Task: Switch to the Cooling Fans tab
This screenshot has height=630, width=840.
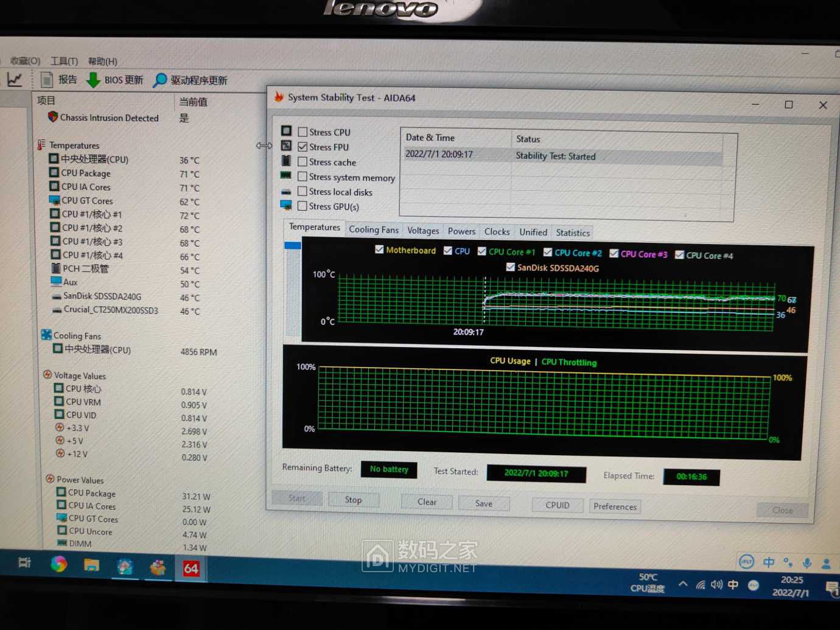Action: [374, 229]
